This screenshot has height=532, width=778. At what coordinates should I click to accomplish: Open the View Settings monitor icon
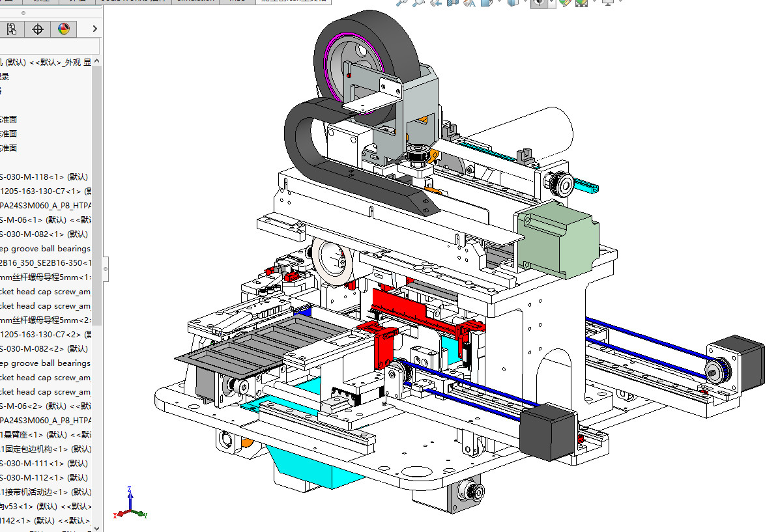point(607,2)
